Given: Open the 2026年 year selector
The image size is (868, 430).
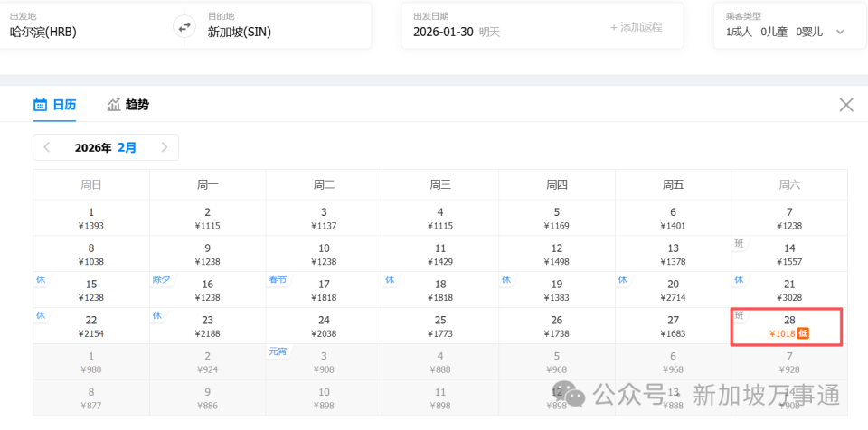Looking at the screenshot, I should [x=93, y=147].
